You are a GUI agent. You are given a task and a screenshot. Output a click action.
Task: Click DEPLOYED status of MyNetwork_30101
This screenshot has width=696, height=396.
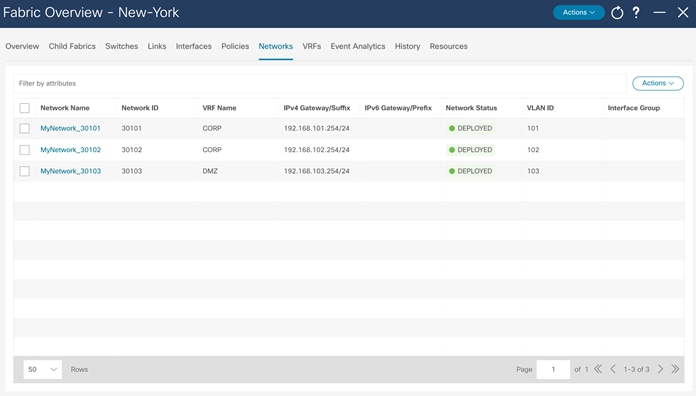471,128
